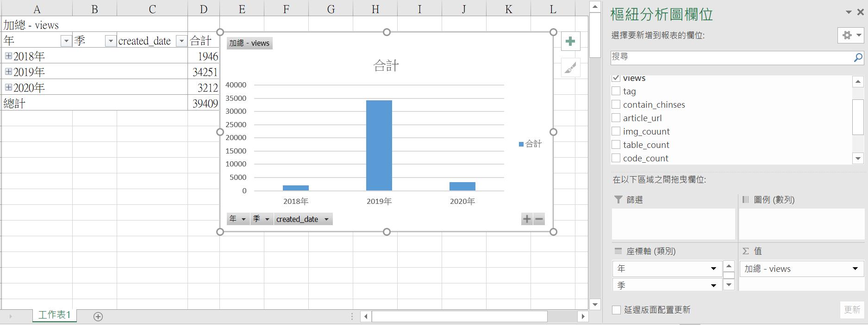Click the disabled 更新 button
The image size is (868, 325).
click(852, 310)
